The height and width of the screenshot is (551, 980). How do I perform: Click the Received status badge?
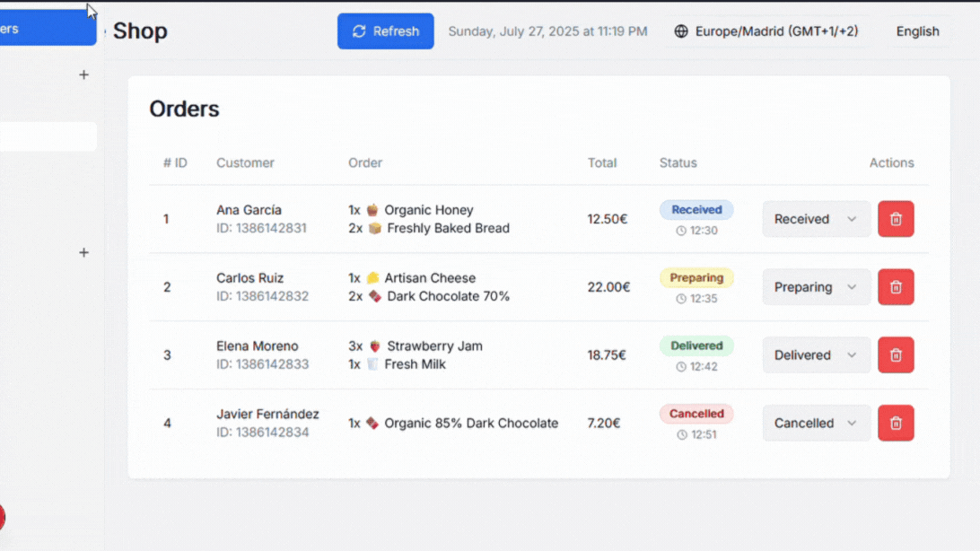click(696, 210)
